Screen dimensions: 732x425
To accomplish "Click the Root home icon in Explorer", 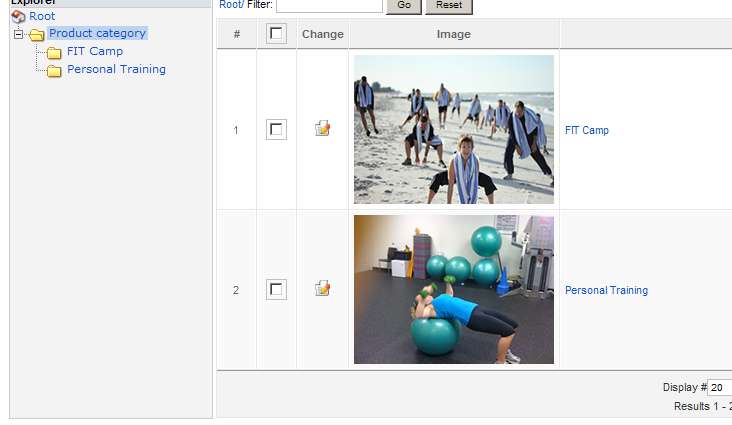I will (x=18, y=16).
